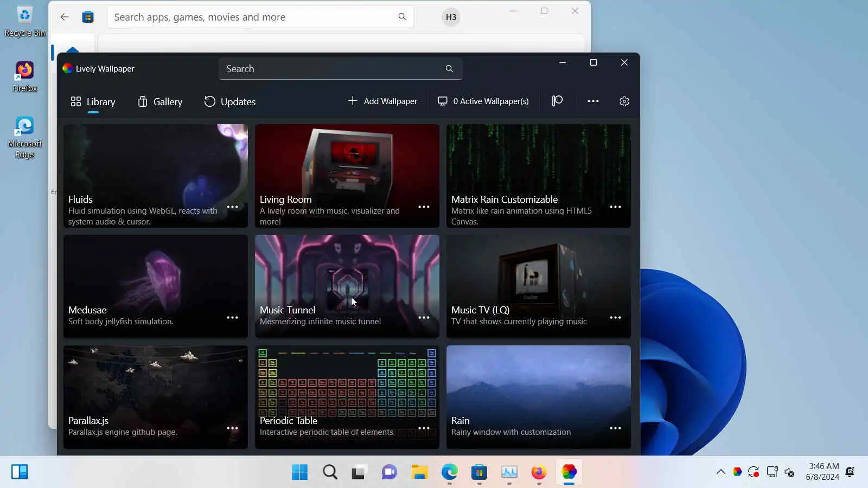This screenshot has height=488, width=868.
Task: Go back in Microsoft Store window
Action: 65,17
